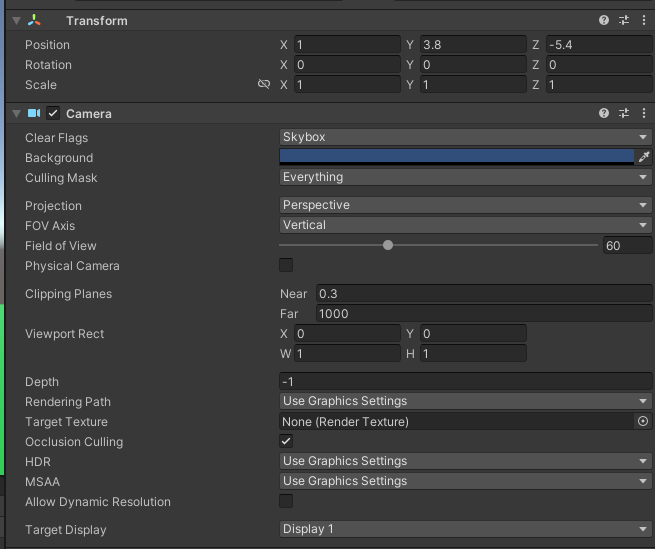Open Projection Perspective dropdown
Screen dimensions: 655x549
[x=465, y=205]
